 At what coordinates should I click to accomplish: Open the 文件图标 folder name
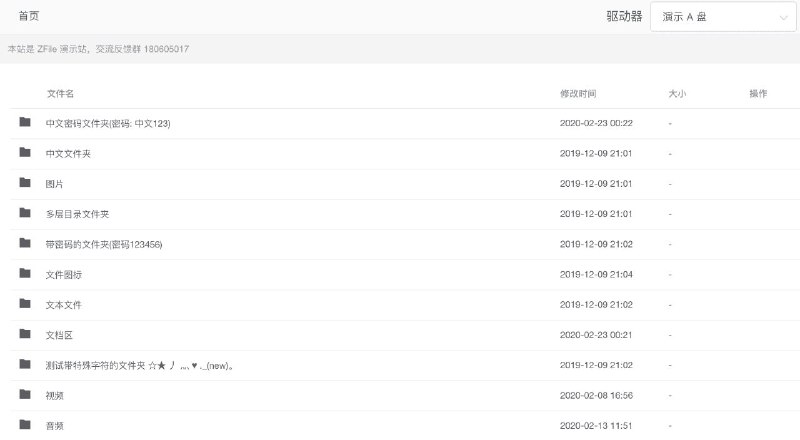63,275
